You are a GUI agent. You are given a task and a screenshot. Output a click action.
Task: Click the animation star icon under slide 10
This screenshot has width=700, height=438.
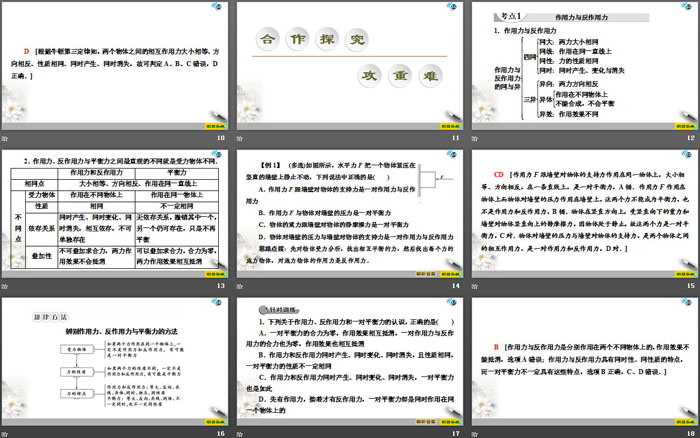click(x=5, y=138)
